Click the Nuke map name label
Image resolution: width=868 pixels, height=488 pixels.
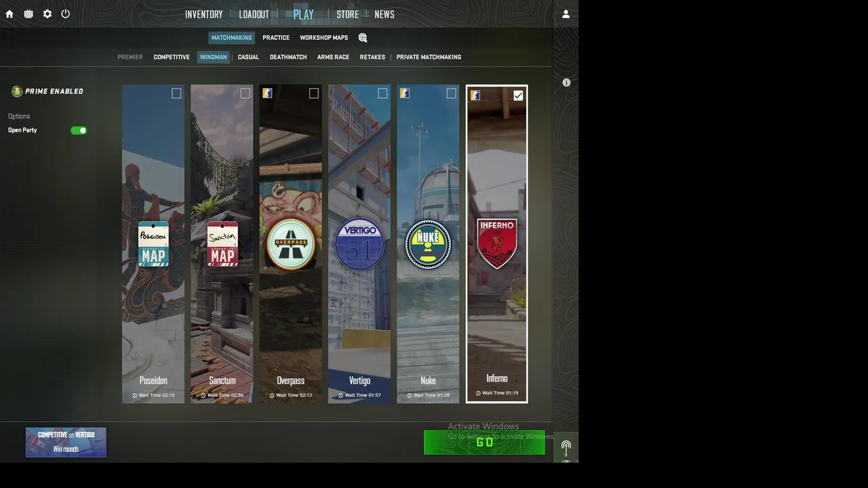click(x=428, y=381)
